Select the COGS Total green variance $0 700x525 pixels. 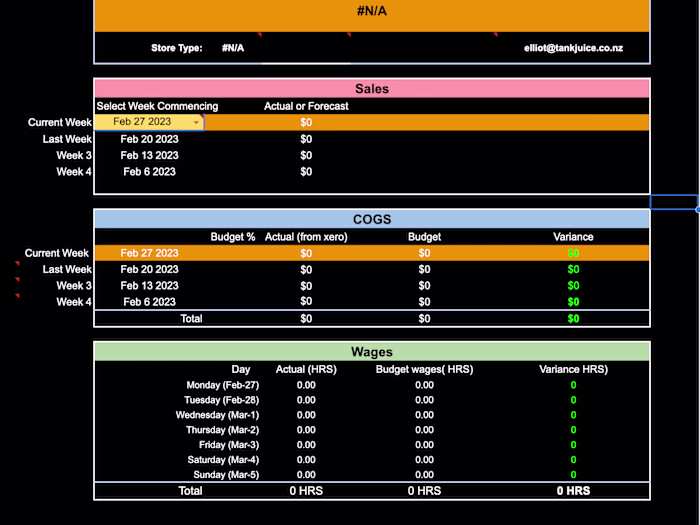tap(573, 319)
